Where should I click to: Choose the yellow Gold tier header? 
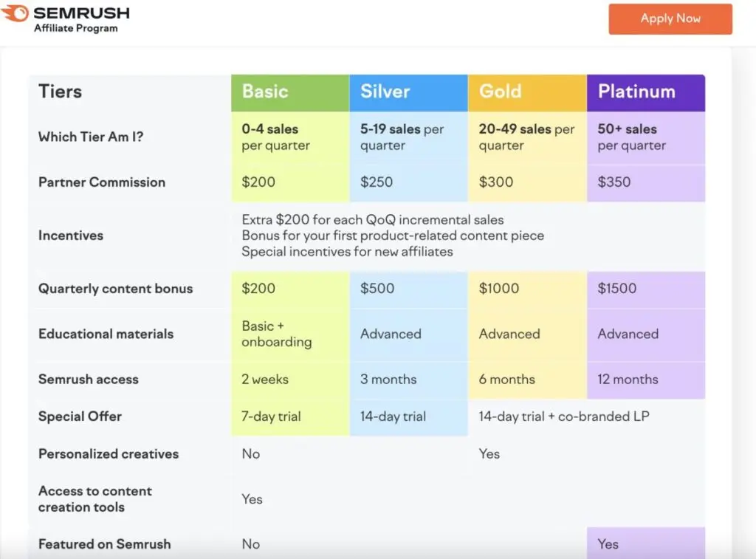(526, 92)
